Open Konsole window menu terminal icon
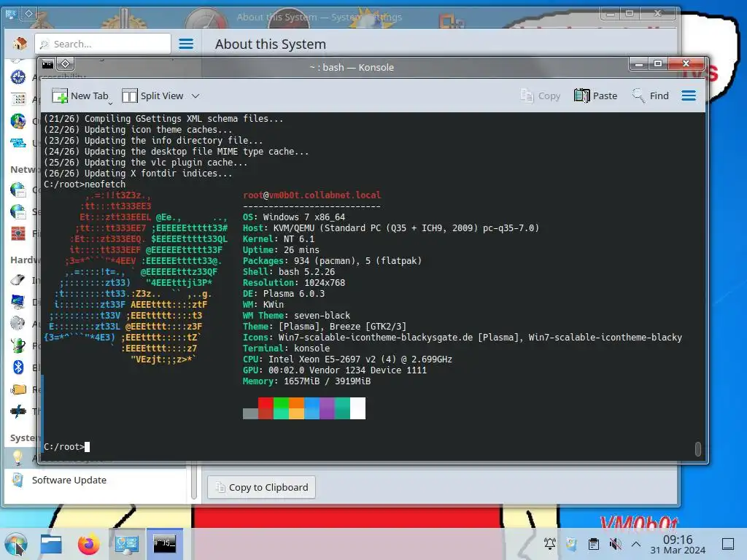The width and height of the screenshot is (747, 560). pos(47,64)
